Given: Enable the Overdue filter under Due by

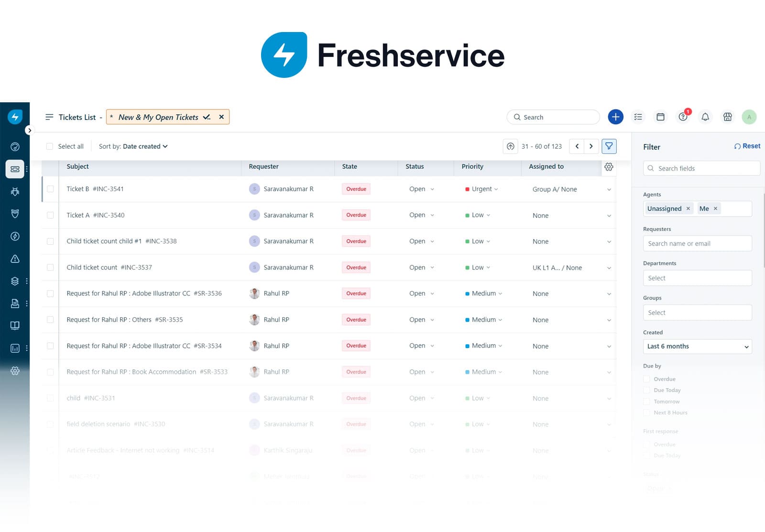Looking at the screenshot, I should 647,379.
